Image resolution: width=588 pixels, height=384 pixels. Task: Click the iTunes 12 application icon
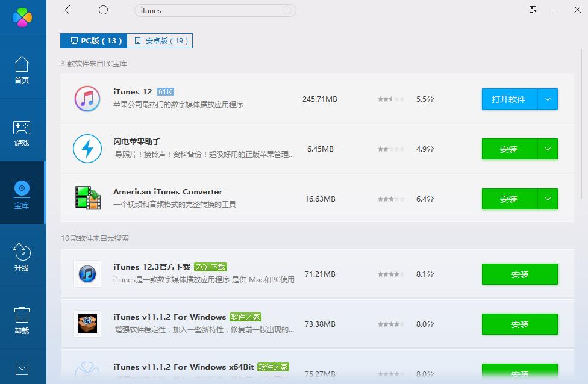tap(87, 99)
